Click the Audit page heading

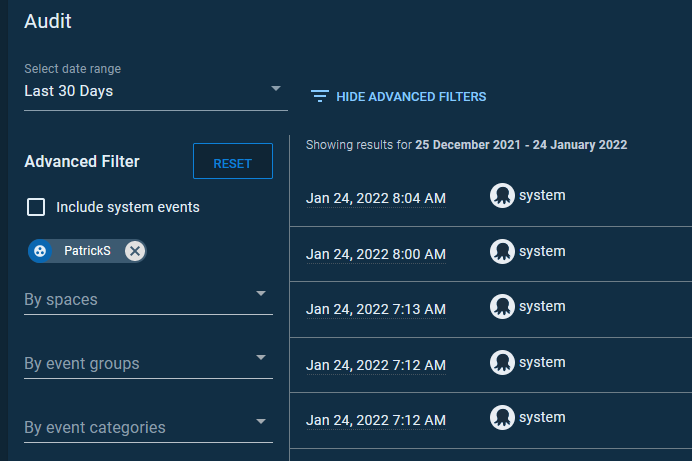pos(48,21)
